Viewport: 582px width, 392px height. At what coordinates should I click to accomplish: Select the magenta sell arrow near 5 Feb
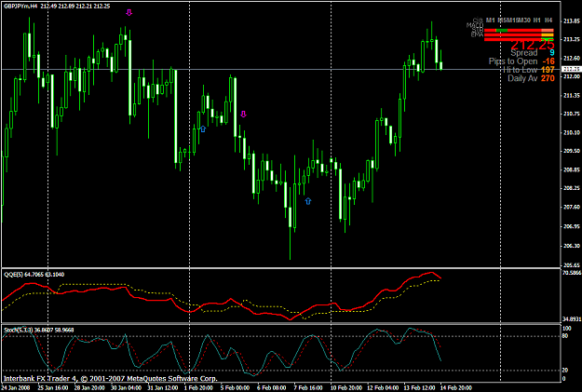[243, 114]
